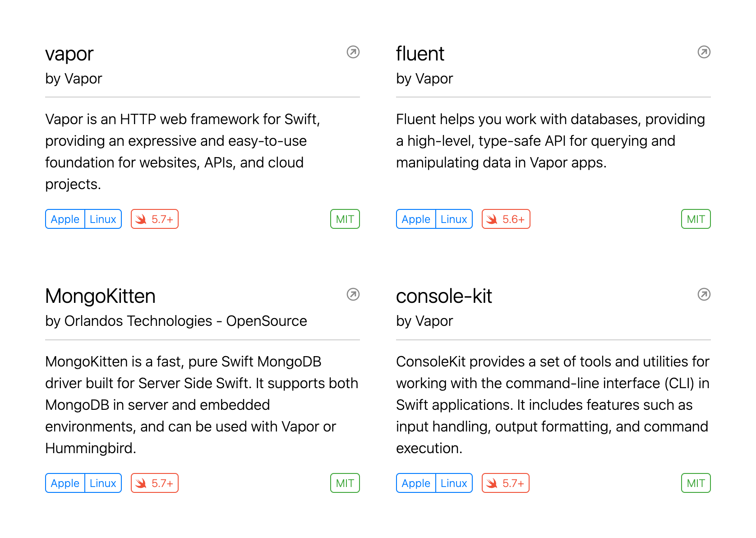Open the fluent package title
Screen dimensions: 756x538
click(x=420, y=54)
